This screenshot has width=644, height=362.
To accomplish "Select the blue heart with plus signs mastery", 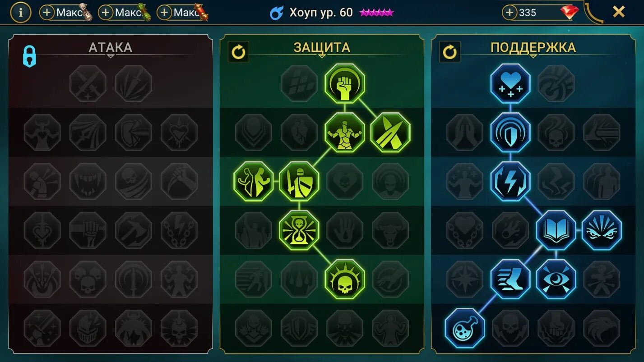I will [510, 83].
